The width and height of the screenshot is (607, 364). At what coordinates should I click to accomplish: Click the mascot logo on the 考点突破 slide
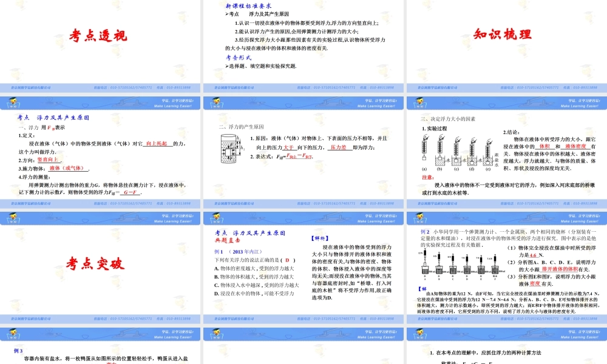point(13,331)
